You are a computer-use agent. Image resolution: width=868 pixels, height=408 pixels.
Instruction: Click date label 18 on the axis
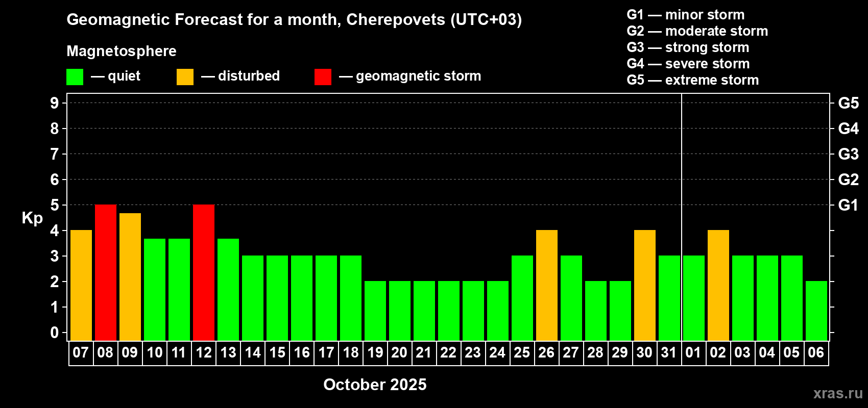click(x=351, y=352)
